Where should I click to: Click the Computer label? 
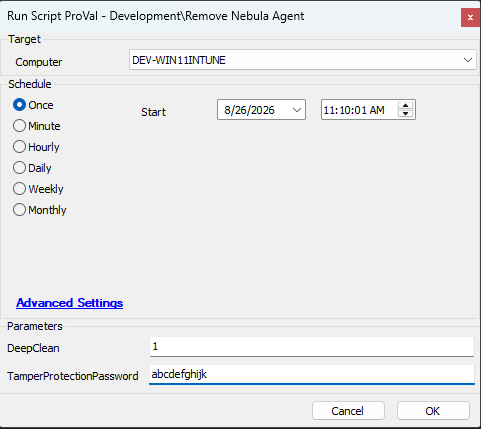coord(39,62)
